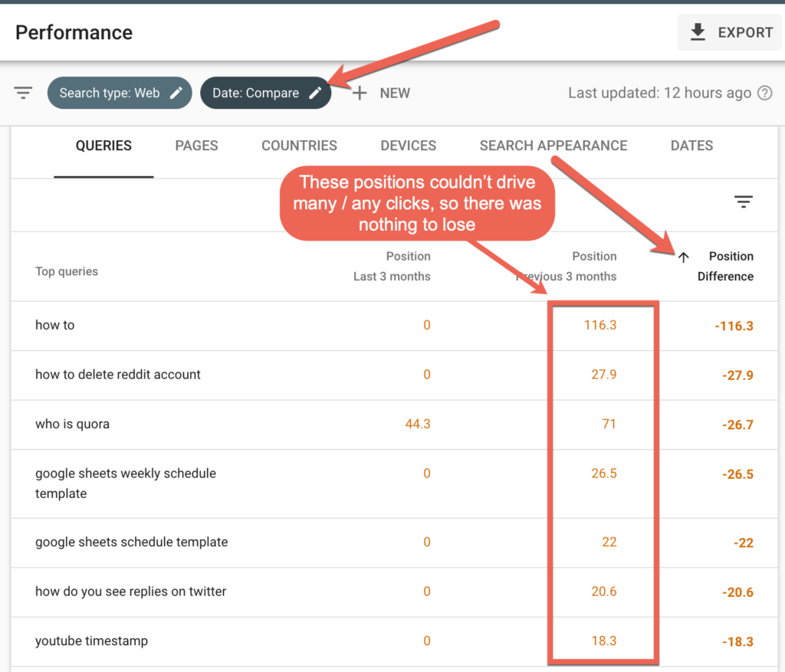The width and height of the screenshot is (785, 672).
Task: Open the filter list icon beside Search type
Action: coord(24,93)
